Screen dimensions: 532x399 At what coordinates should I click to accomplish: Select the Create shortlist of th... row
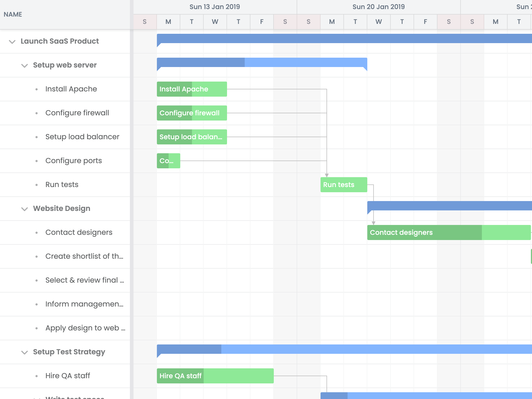click(x=65, y=256)
